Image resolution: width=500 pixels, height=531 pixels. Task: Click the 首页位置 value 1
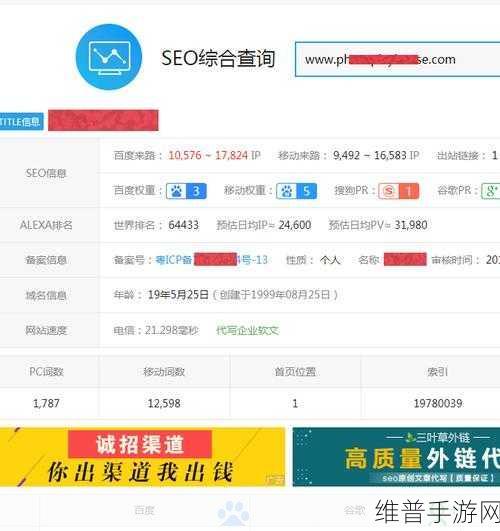pyautogui.click(x=295, y=403)
